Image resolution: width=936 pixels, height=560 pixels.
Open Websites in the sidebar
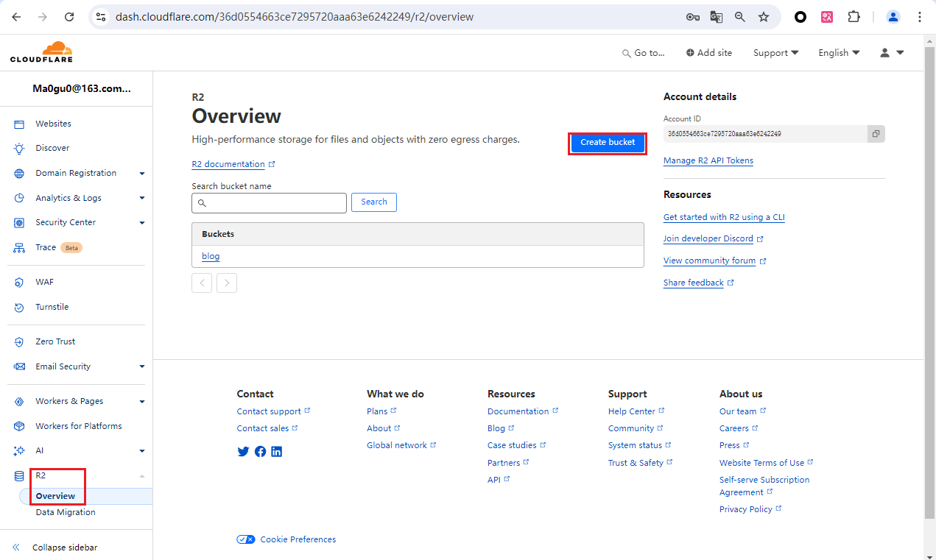53,124
